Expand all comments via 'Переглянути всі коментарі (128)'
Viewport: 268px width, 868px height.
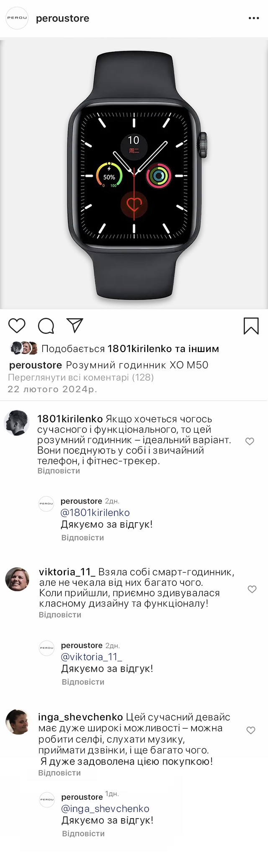(81, 377)
